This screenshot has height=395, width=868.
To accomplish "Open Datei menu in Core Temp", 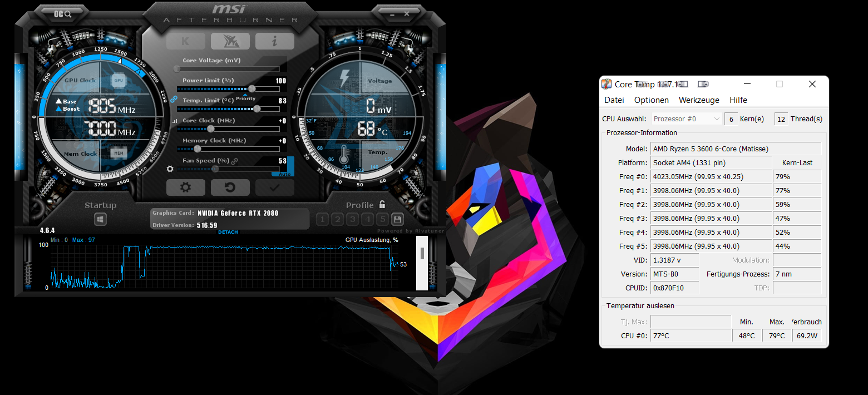I will pos(614,100).
